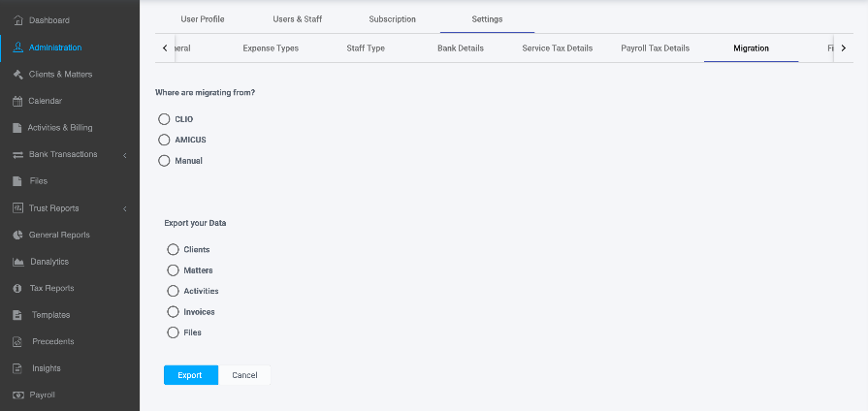Select the AMICUS migration source

(164, 140)
